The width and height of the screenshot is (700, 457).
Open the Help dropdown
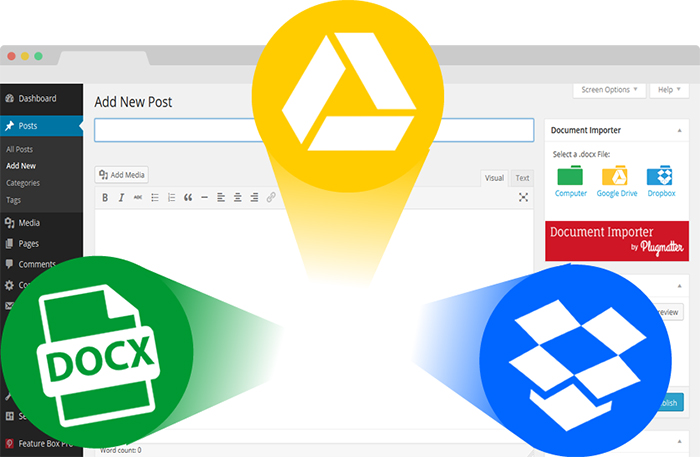click(x=670, y=90)
